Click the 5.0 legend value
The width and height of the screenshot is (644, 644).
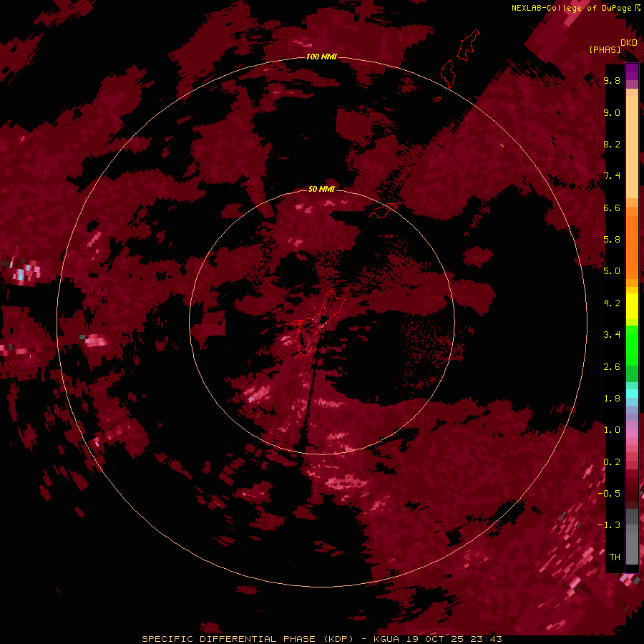point(612,271)
